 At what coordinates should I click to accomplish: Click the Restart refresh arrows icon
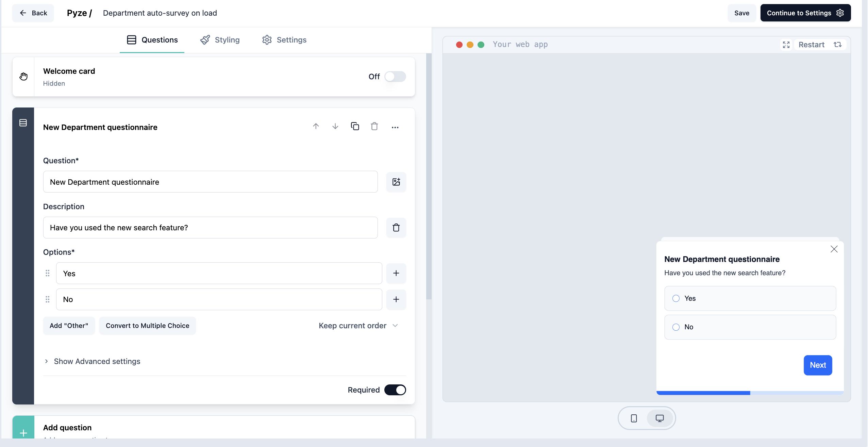click(837, 45)
